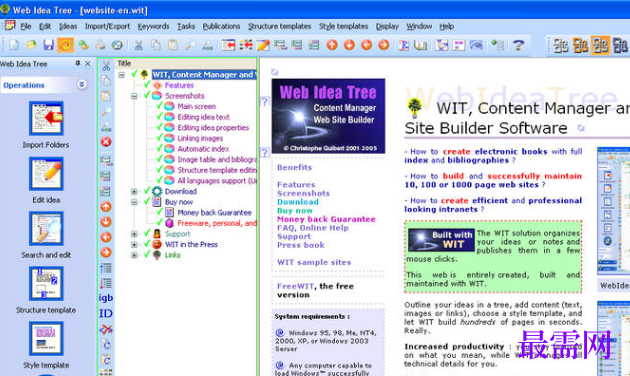Open the FreeWIT link in preview
Screen dimensions: 630x376
(295, 286)
